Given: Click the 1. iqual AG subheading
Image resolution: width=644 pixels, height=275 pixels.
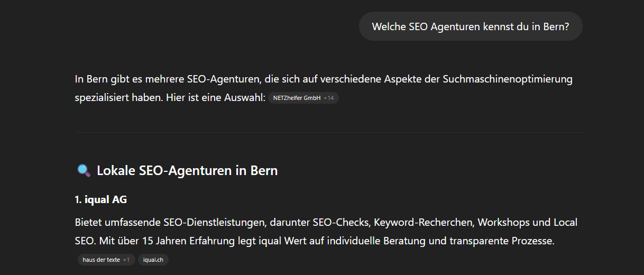Looking at the screenshot, I should click(100, 199).
